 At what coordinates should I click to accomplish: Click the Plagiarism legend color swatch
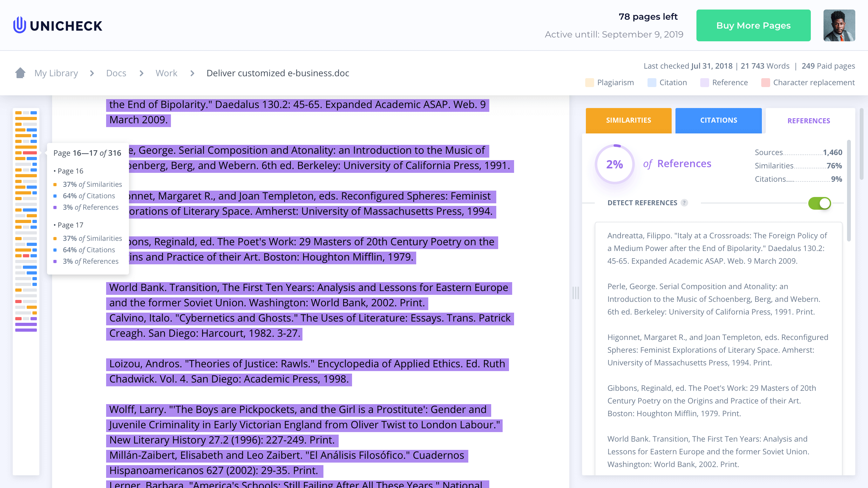(x=589, y=83)
